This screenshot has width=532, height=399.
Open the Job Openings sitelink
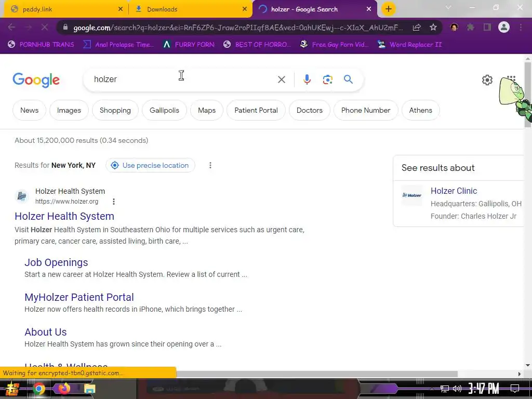pos(56,262)
